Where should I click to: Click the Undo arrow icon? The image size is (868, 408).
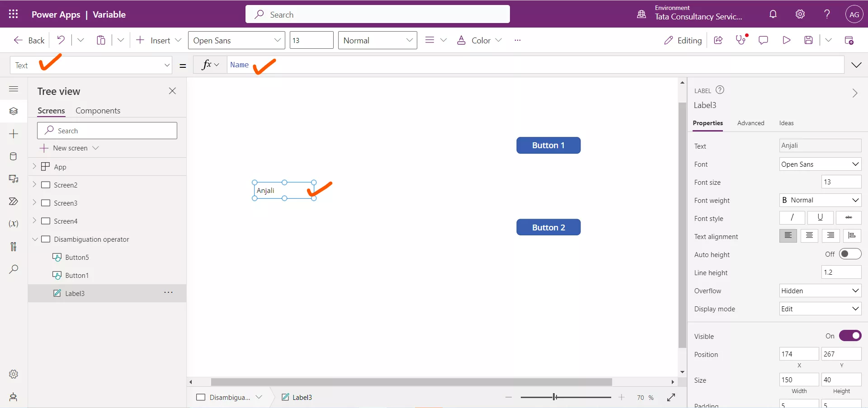click(x=61, y=40)
